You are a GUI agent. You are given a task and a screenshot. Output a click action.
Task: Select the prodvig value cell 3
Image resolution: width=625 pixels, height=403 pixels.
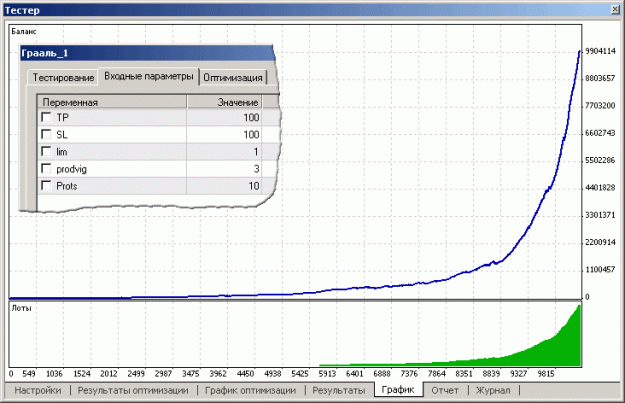click(x=224, y=169)
